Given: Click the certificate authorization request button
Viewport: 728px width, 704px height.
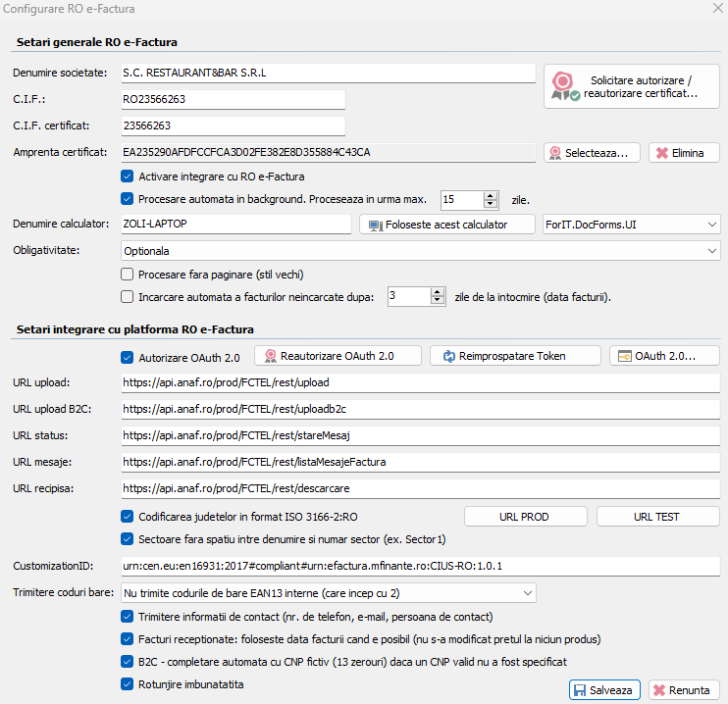Looking at the screenshot, I should click(631, 86).
